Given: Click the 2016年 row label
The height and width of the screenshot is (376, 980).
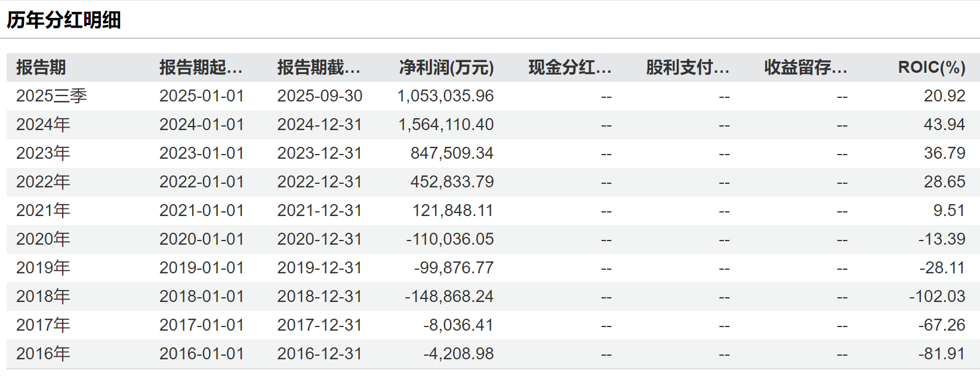Looking at the screenshot, I should pos(43,354).
